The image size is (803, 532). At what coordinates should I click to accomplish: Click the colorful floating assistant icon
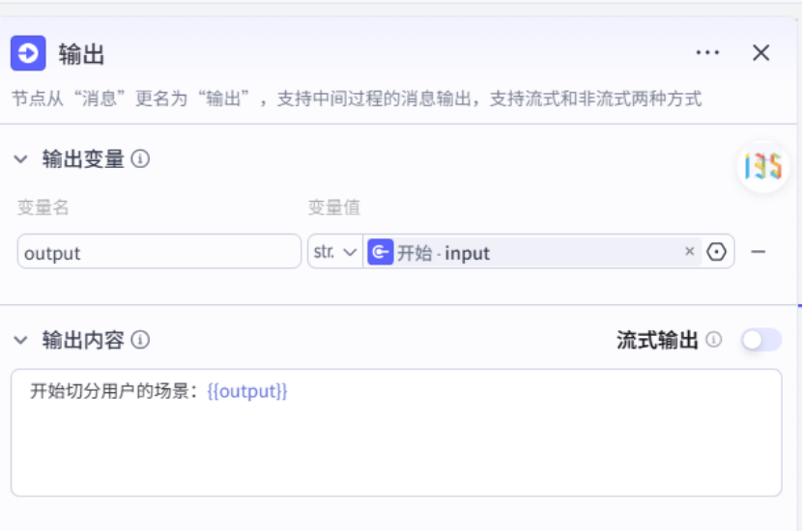pyautogui.click(x=762, y=167)
